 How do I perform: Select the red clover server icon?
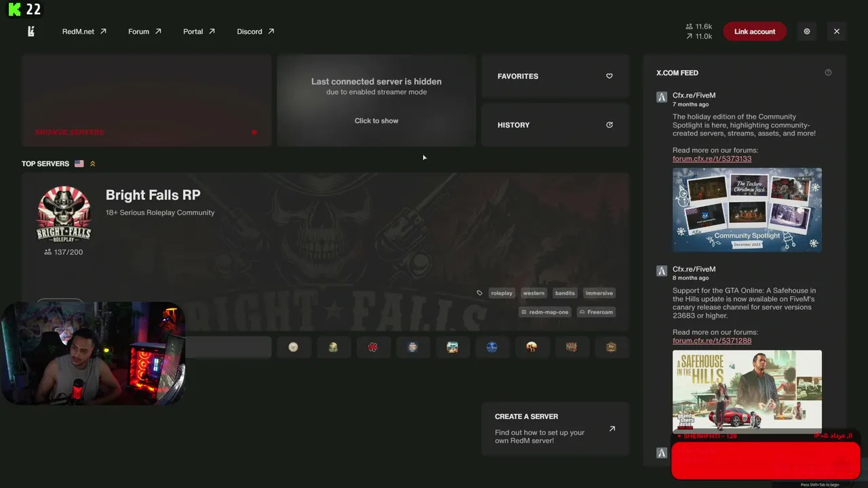[x=372, y=347]
